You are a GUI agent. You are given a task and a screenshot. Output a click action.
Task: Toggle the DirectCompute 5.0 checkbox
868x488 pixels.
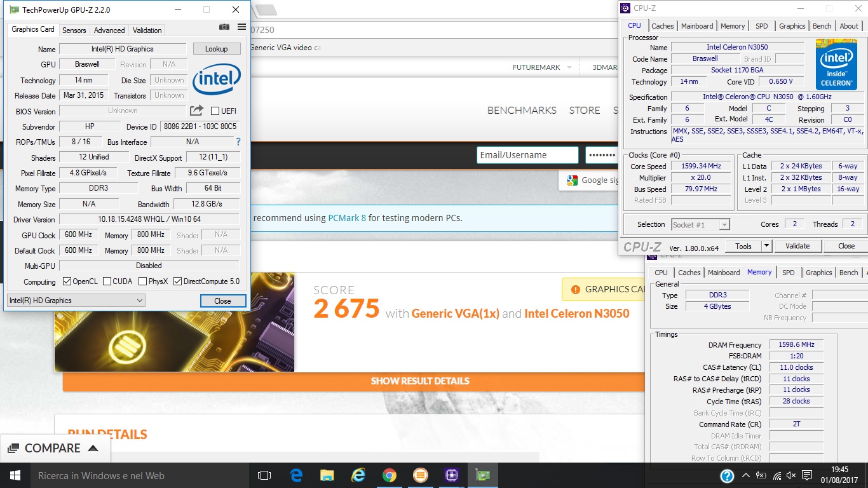pos(177,281)
